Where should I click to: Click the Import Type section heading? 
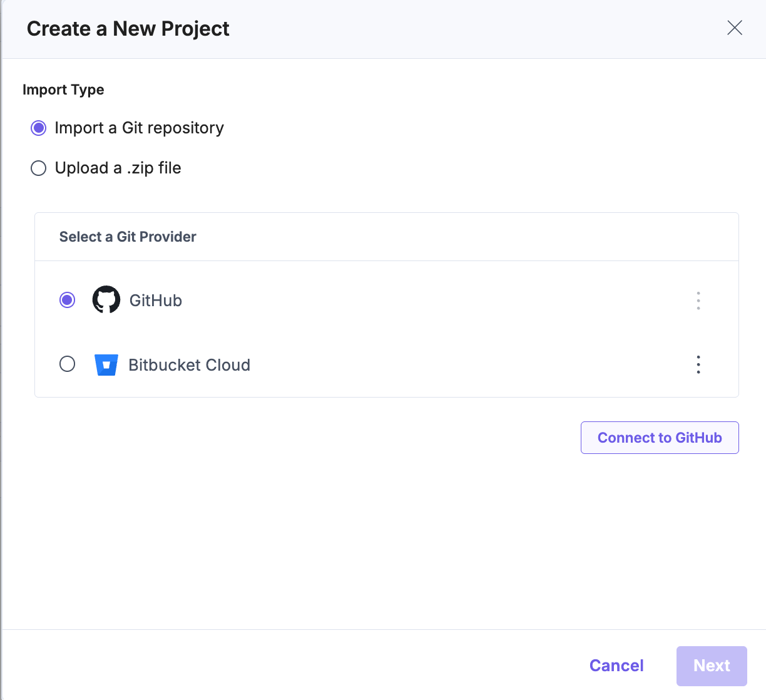point(63,90)
